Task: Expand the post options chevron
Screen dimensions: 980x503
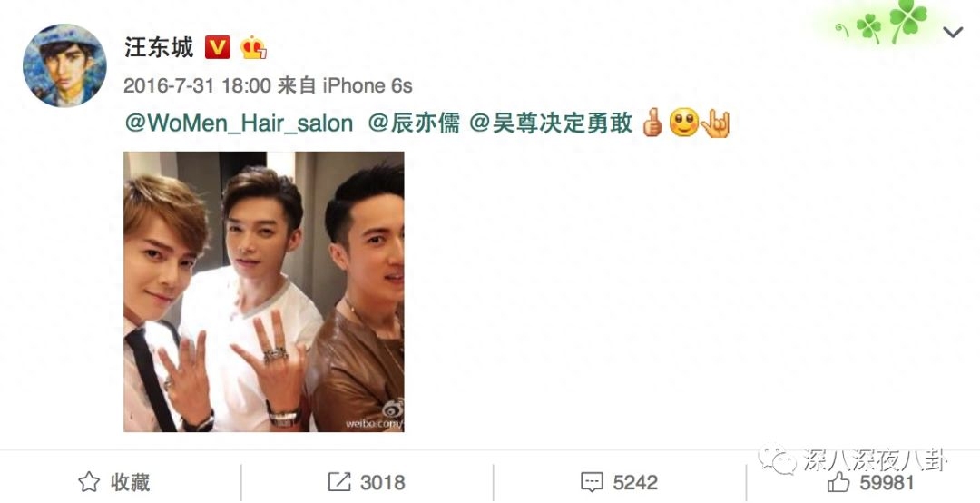Action: tap(953, 32)
